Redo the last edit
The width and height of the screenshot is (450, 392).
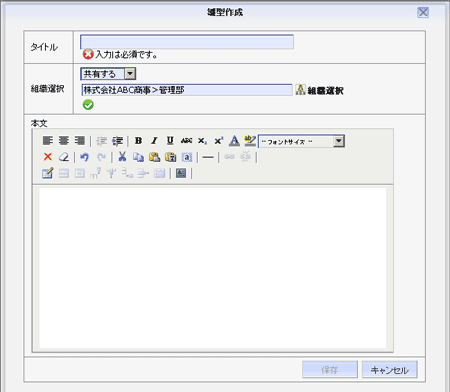pos(101,157)
